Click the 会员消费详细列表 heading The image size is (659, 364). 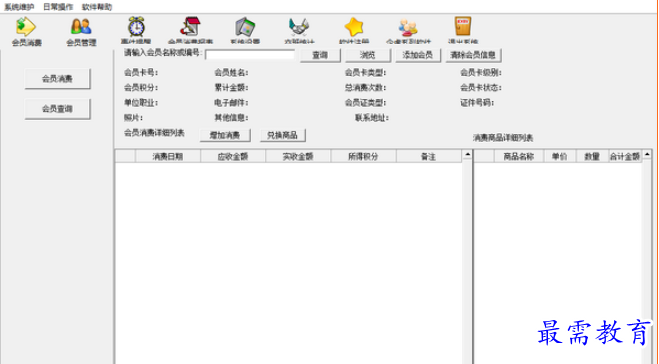click(154, 133)
